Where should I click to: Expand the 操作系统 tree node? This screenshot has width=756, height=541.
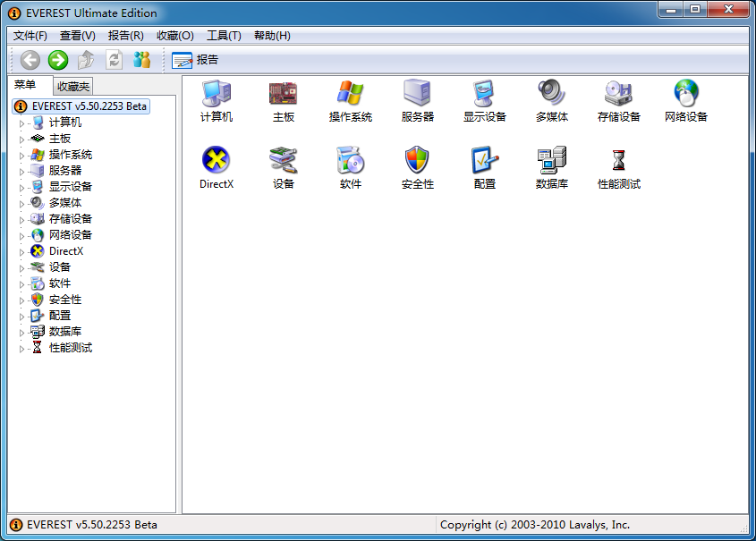pos(22,155)
